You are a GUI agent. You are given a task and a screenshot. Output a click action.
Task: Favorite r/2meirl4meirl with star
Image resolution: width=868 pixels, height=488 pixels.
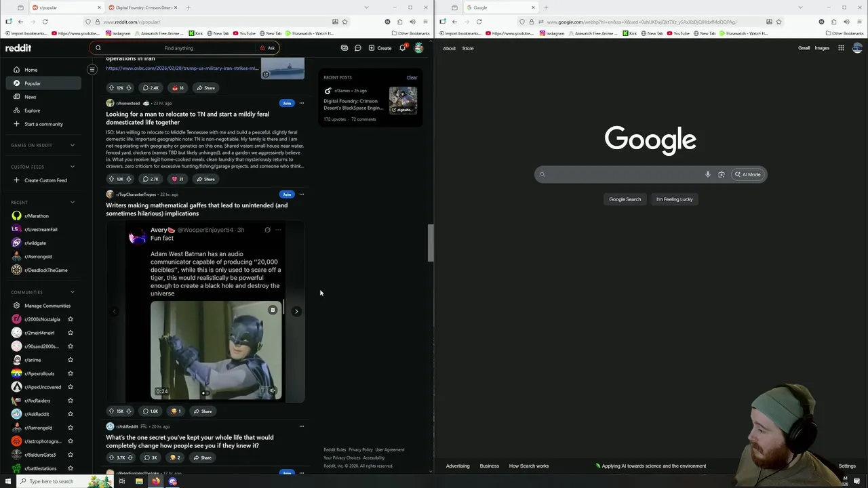click(x=71, y=333)
